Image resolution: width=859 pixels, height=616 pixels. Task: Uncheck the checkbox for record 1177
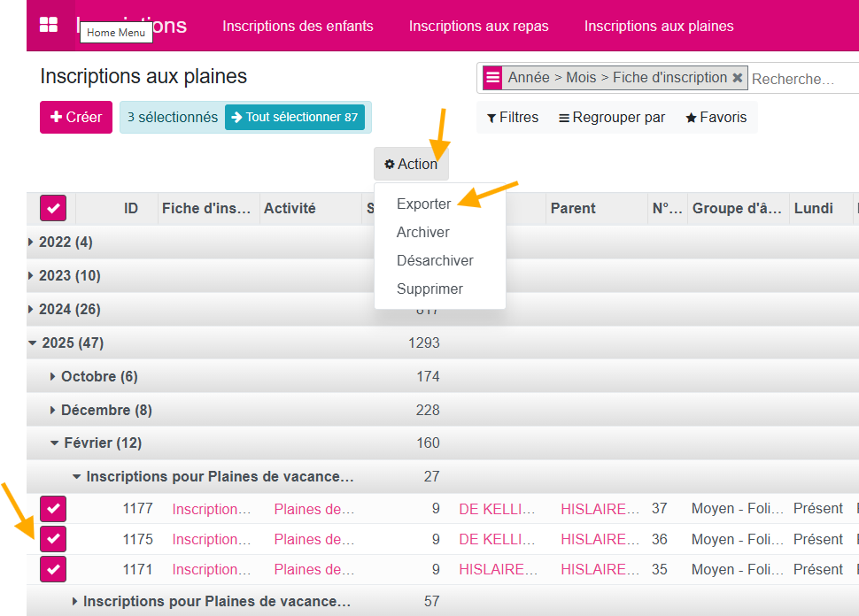pyautogui.click(x=53, y=509)
